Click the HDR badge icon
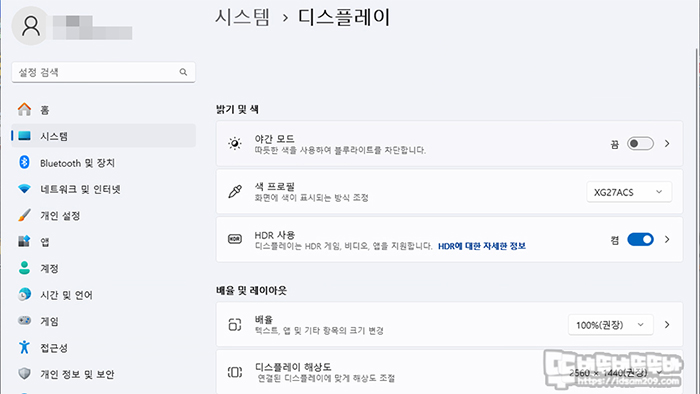Viewport: 700px width, 394px height. coord(235,239)
